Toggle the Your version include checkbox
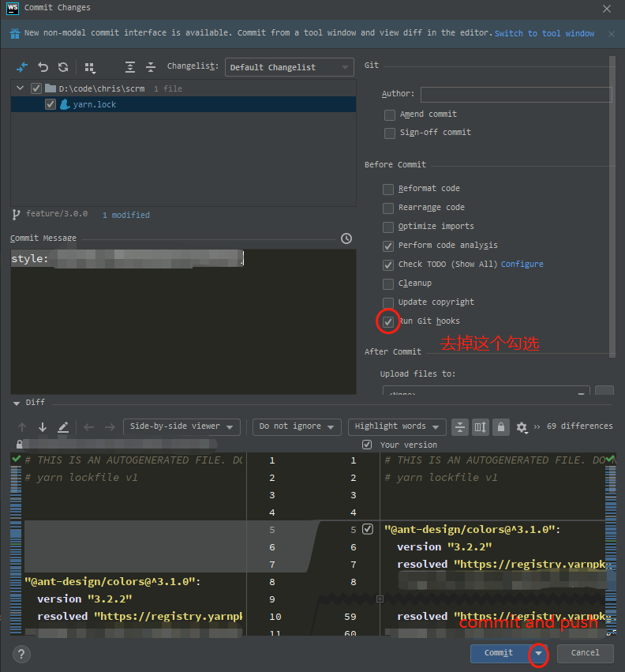 (x=367, y=445)
